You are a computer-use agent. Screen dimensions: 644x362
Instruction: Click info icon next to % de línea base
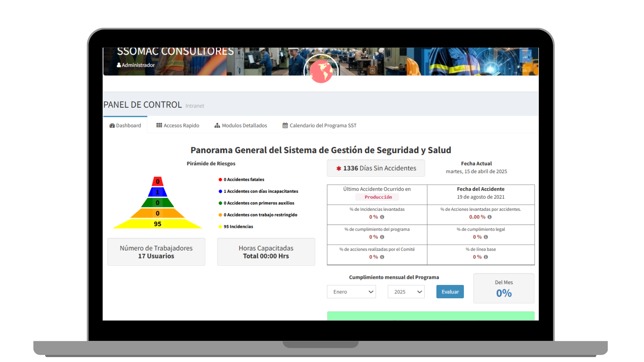(486, 257)
